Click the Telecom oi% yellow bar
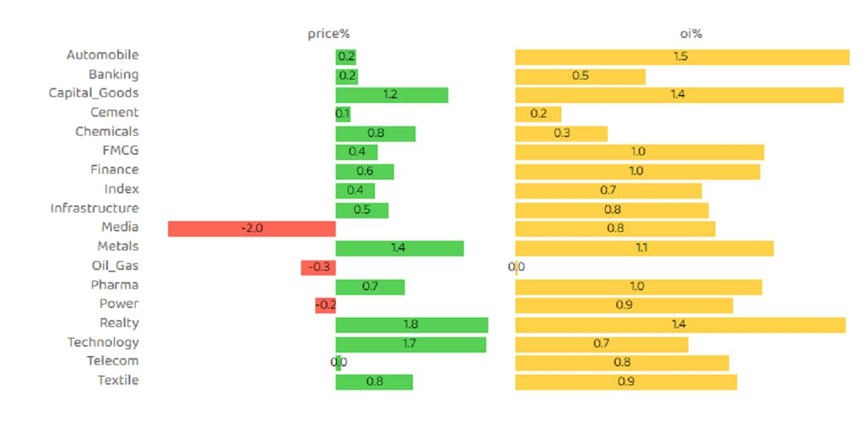 (621, 363)
